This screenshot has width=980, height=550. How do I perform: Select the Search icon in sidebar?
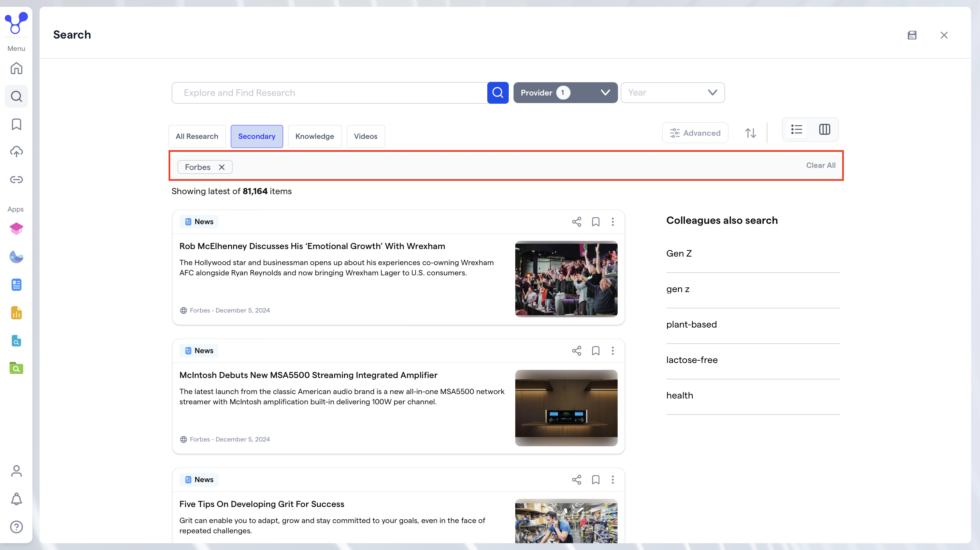pyautogui.click(x=16, y=96)
